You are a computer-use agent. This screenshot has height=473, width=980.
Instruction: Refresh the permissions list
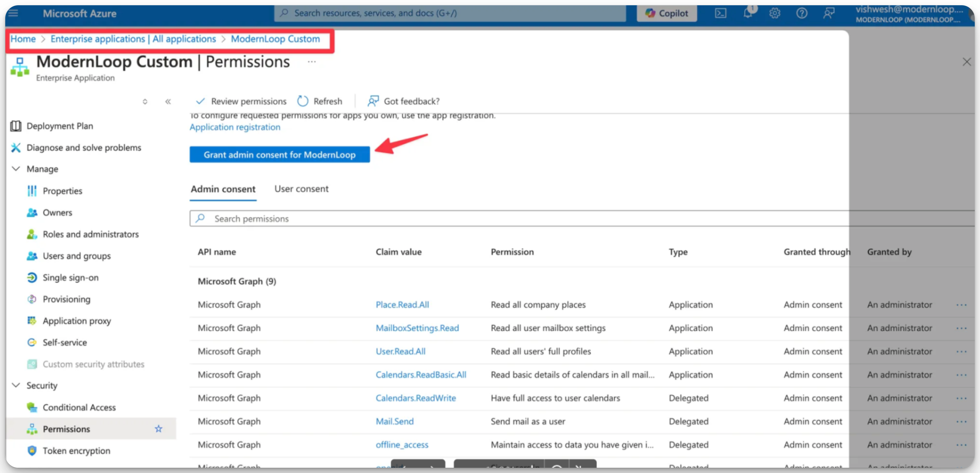[320, 101]
